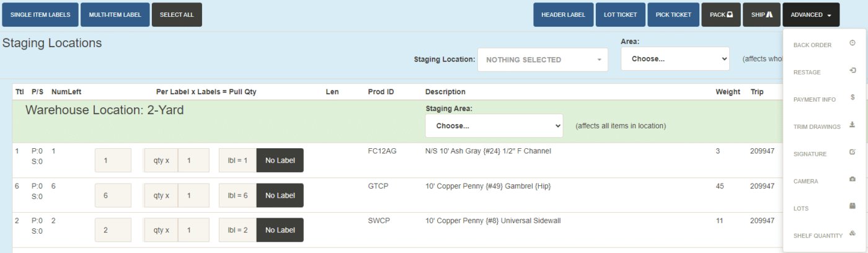Toggle No Label for SWCP row
868x253 pixels.
280,230
